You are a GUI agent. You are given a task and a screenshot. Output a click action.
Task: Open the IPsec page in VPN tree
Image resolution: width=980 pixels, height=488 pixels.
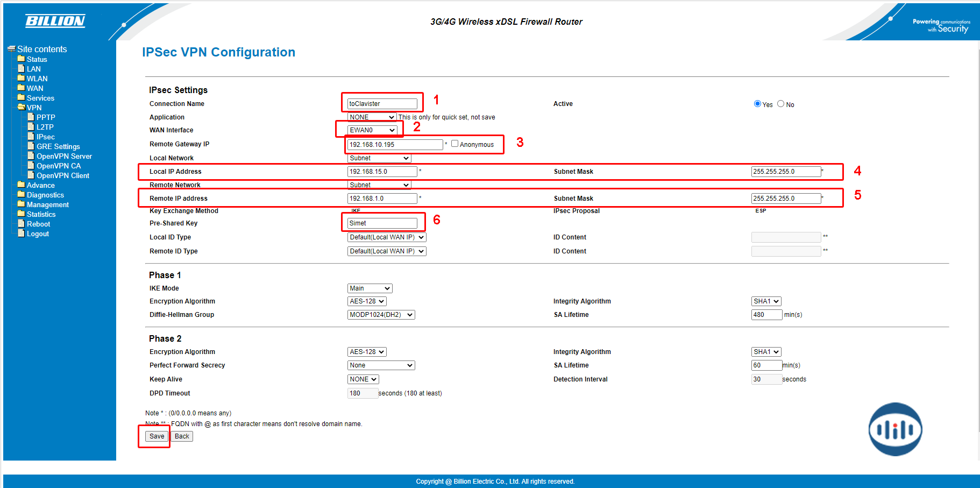tap(45, 137)
